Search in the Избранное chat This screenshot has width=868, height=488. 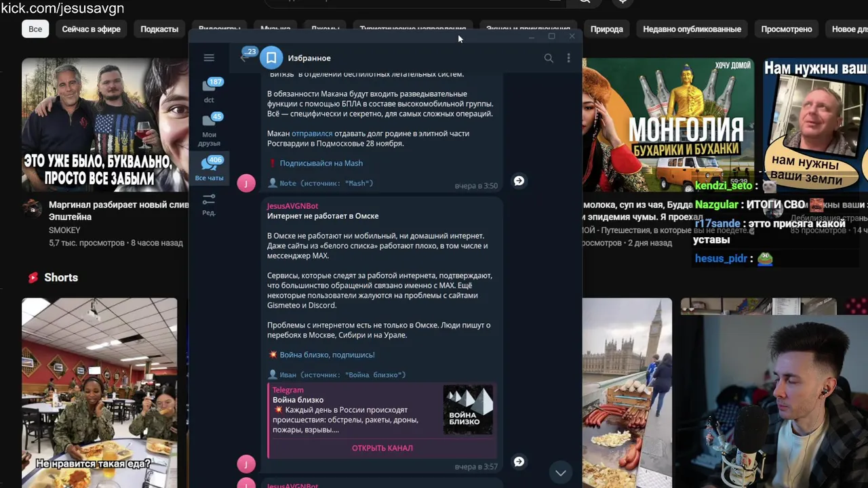[549, 58]
